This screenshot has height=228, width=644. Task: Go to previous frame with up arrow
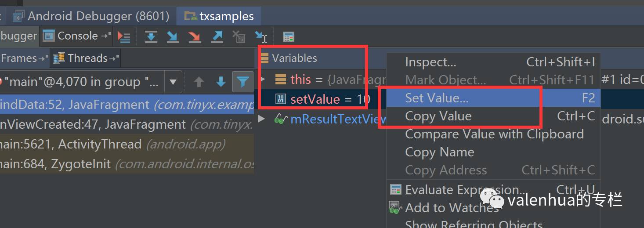[x=199, y=82]
